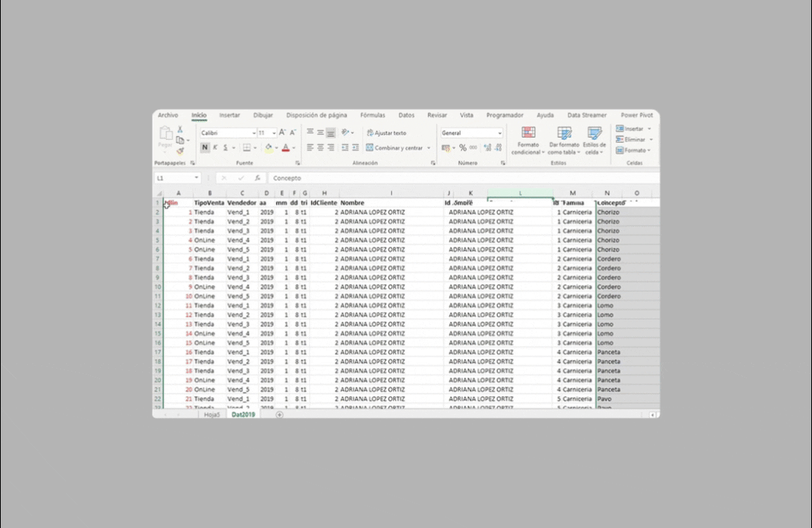The height and width of the screenshot is (528, 812).
Task: Switch to the Programador ribbon tab
Action: 504,115
